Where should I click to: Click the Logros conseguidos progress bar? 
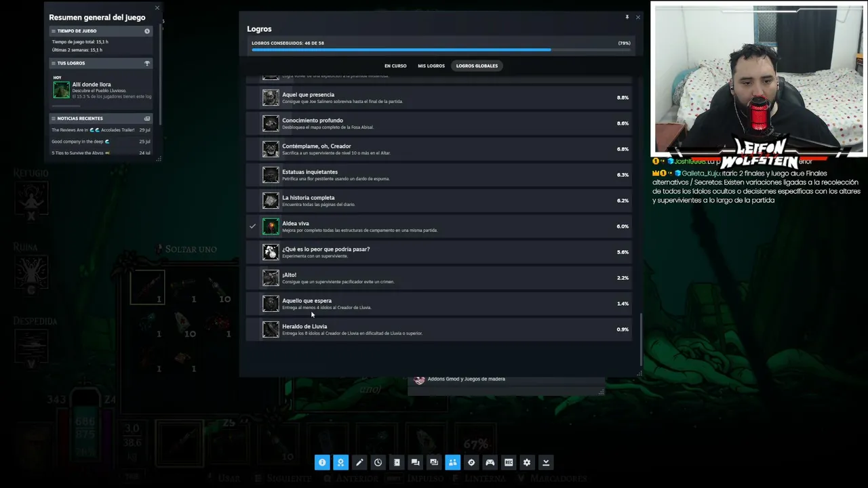[x=441, y=49]
